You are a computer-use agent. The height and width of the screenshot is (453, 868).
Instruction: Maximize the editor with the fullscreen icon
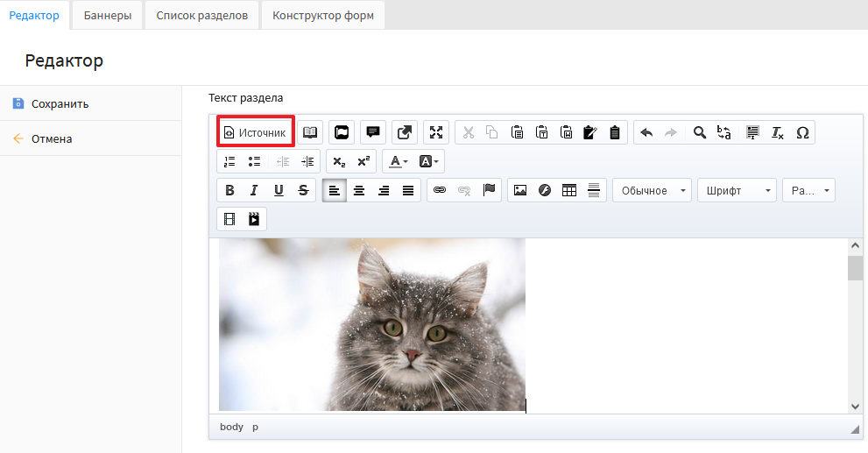(436, 132)
